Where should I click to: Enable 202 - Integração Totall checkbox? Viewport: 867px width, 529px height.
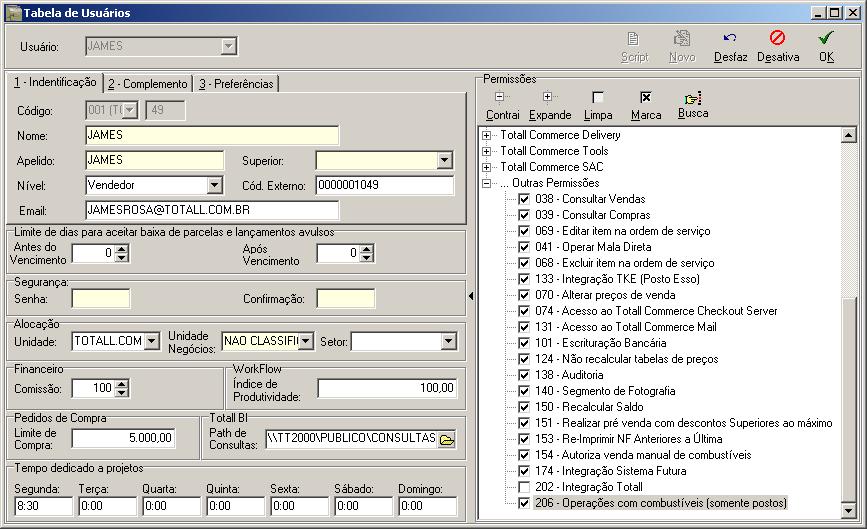click(x=524, y=487)
